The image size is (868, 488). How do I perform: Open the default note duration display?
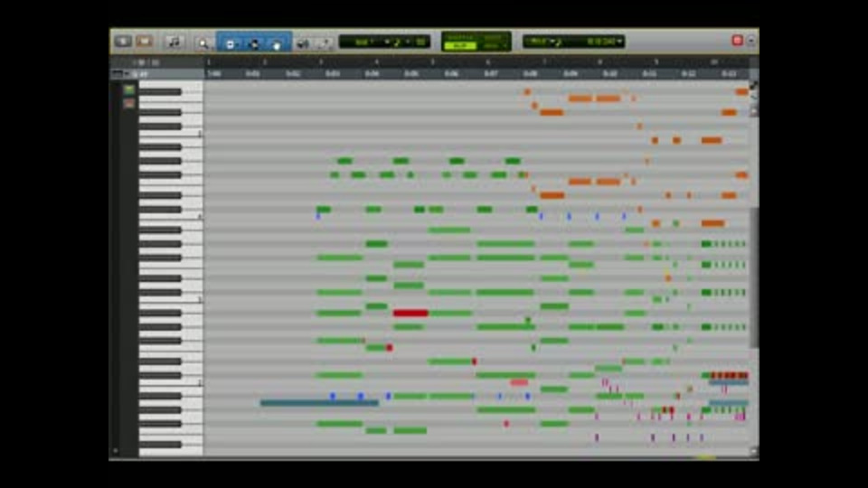tap(384, 42)
